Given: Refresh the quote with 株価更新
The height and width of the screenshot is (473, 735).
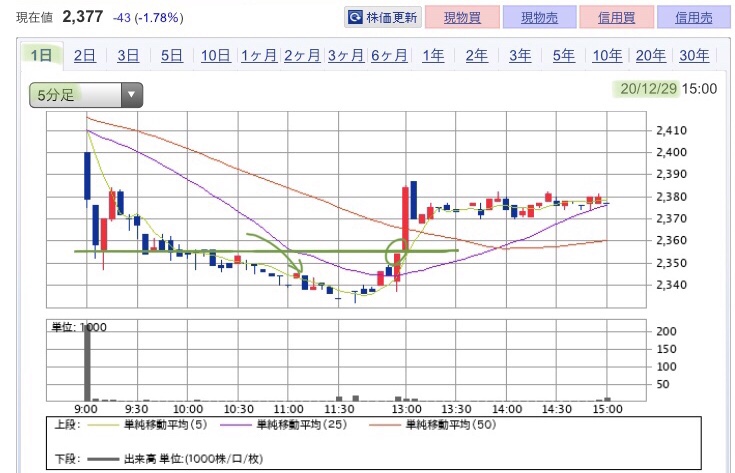Looking at the screenshot, I should 383,17.
